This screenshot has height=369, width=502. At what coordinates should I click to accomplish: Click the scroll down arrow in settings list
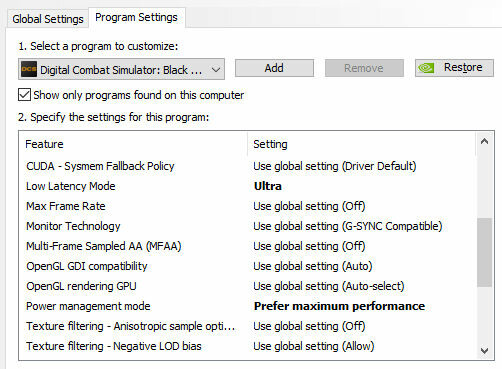(484, 351)
